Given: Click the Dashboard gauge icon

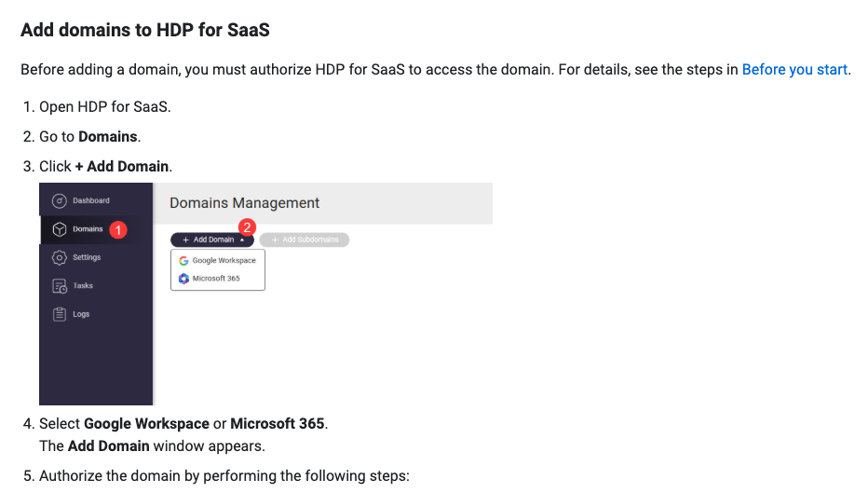Looking at the screenshot, I should (x=60, y=200).
